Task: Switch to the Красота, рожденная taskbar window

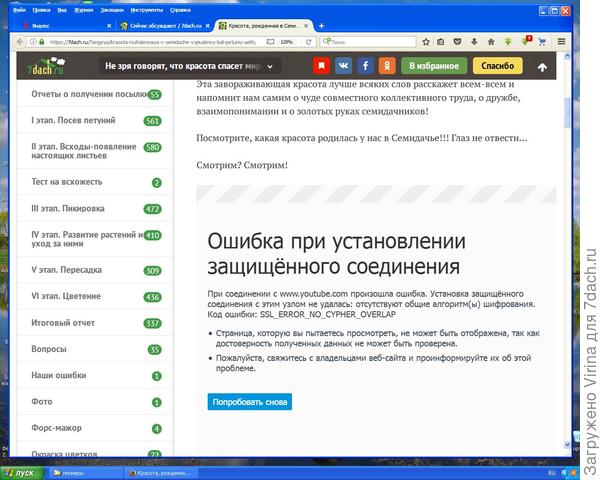Action: click(x=161, y=473)
